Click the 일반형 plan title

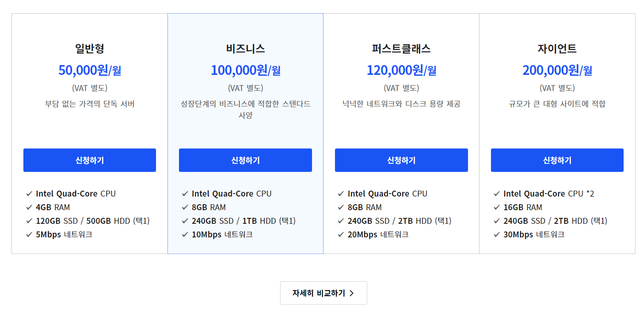[89, 49]
